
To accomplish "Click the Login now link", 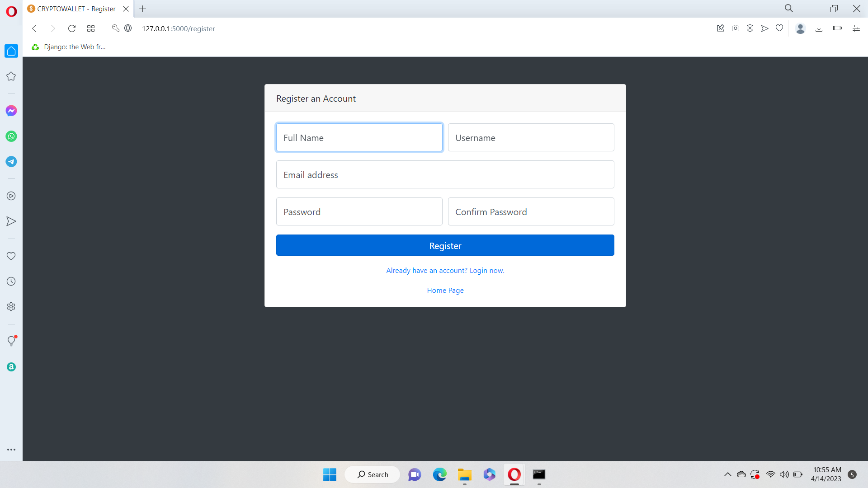I will (x=486, y=270).
